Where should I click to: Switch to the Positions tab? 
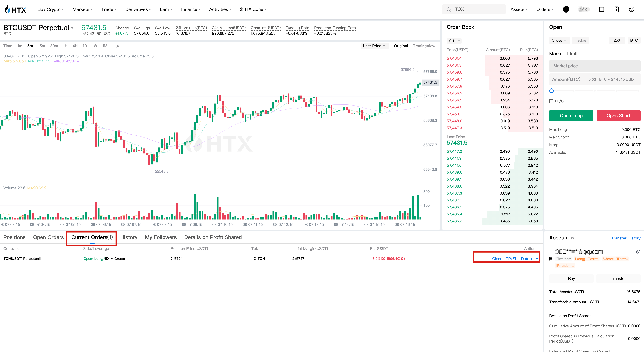point(15,237)
